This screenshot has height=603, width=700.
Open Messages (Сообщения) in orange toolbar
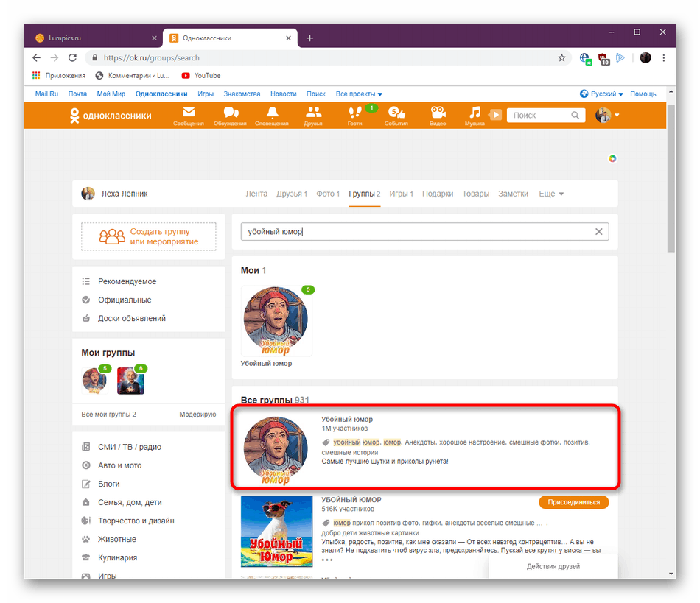click(x=189, y=116)
